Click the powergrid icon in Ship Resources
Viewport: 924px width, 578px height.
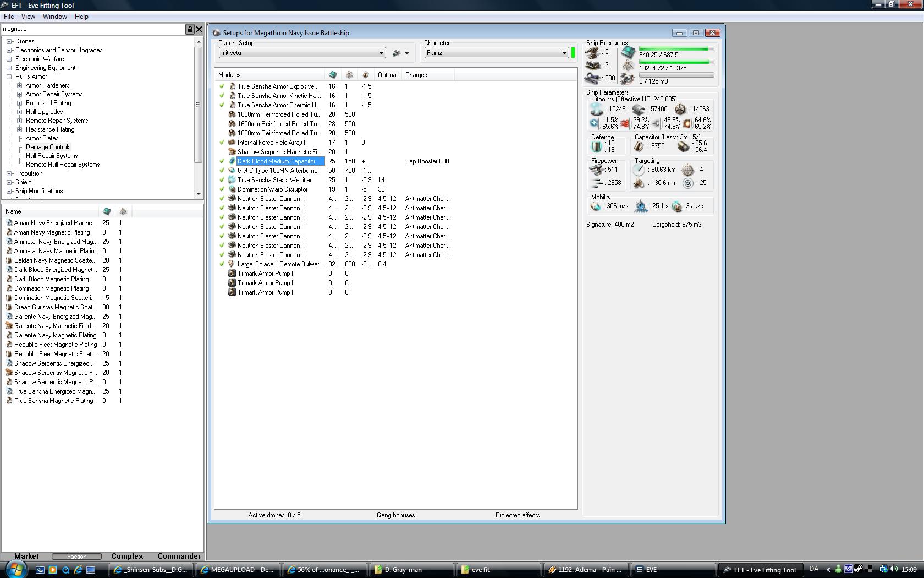click(x=628, y=66)
